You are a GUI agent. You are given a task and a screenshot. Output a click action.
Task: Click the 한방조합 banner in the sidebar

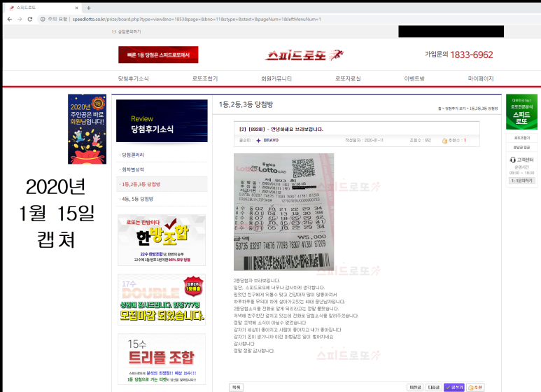point(162,240)
